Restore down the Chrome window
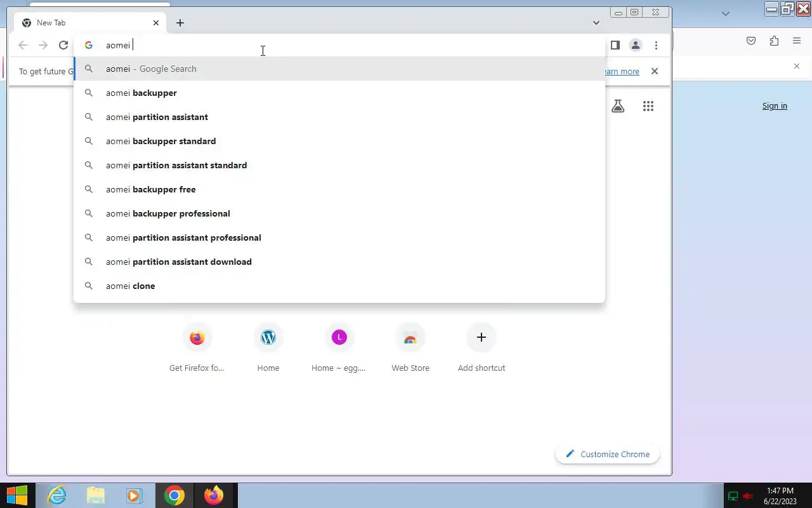 [x=634, y=12]
